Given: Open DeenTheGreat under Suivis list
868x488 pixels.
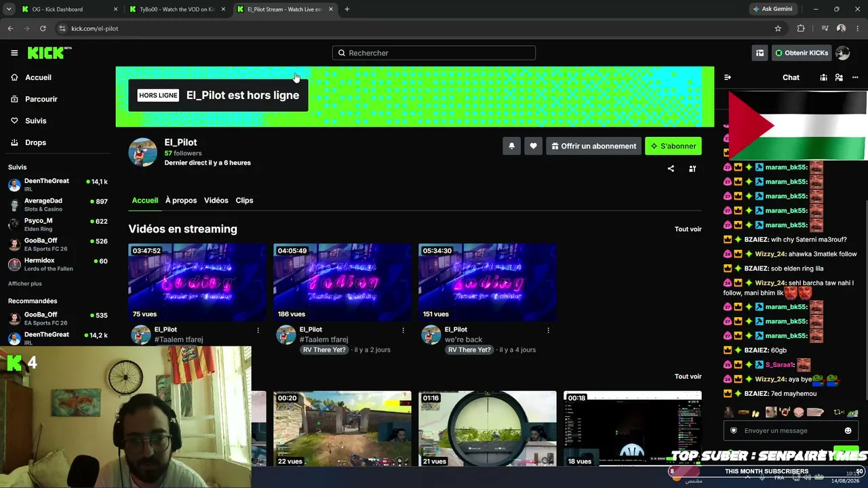Looking at the screenshot, I should pyautogui.click(x=58, y=185).
